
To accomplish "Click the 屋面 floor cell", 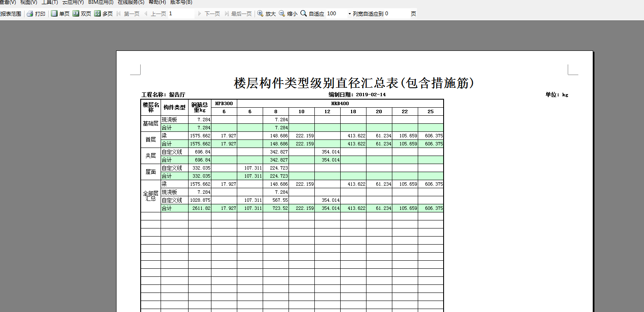I will click(x=151, y=172).
